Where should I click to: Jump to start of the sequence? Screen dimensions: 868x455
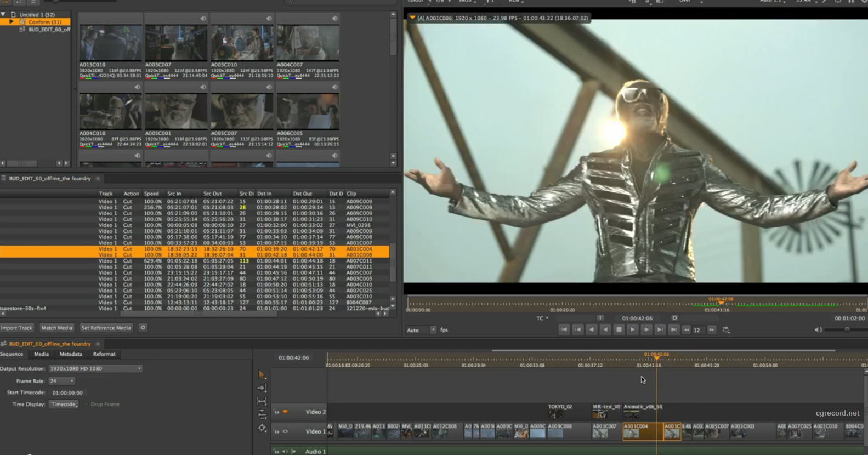click(x=564, y=329)
